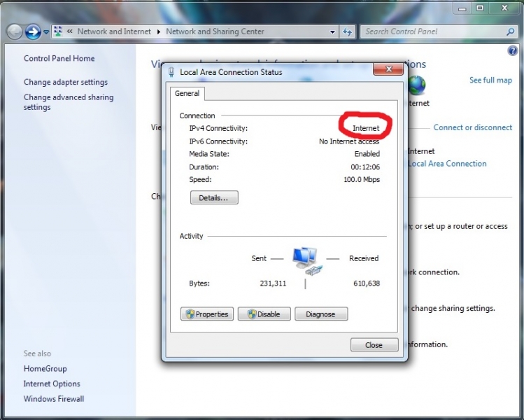Image resolution: width=524 pixels, height=420 pixels.
Task: Open Windows Firewall link
Action: coord(54,399)
